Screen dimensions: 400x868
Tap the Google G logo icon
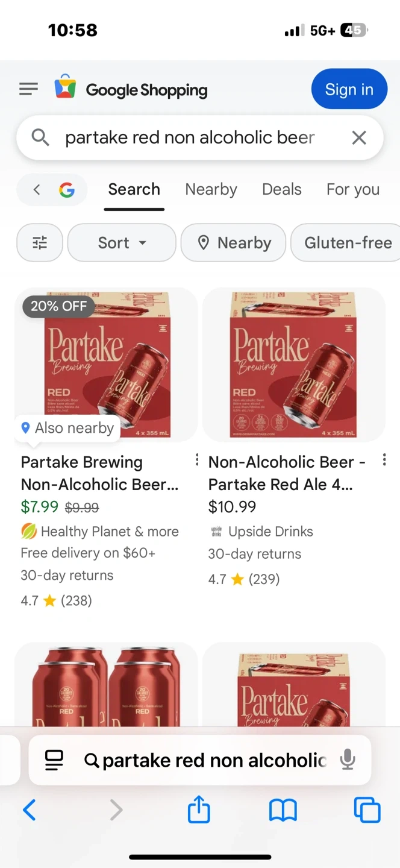[x=67, y=190]
